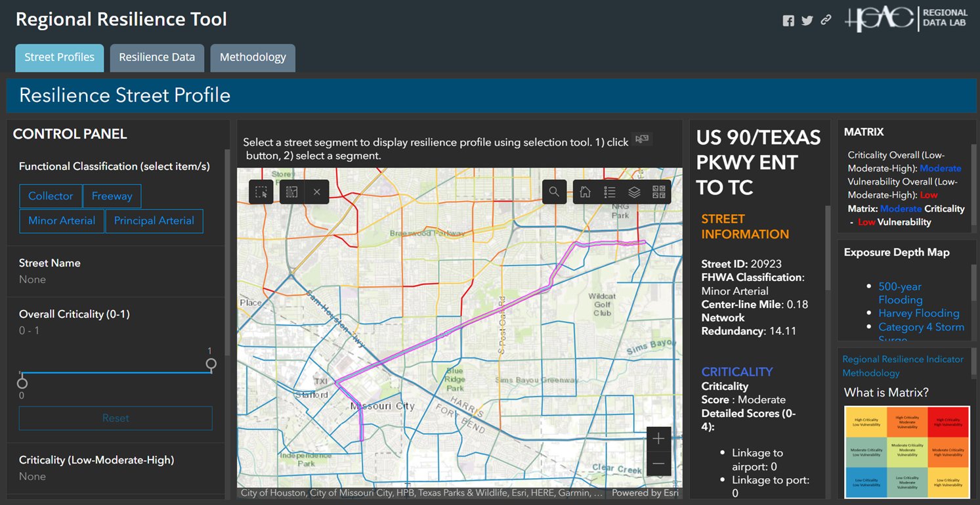Open the map layers panel
The image size is (980, 505).
click(x=634, y=192)
